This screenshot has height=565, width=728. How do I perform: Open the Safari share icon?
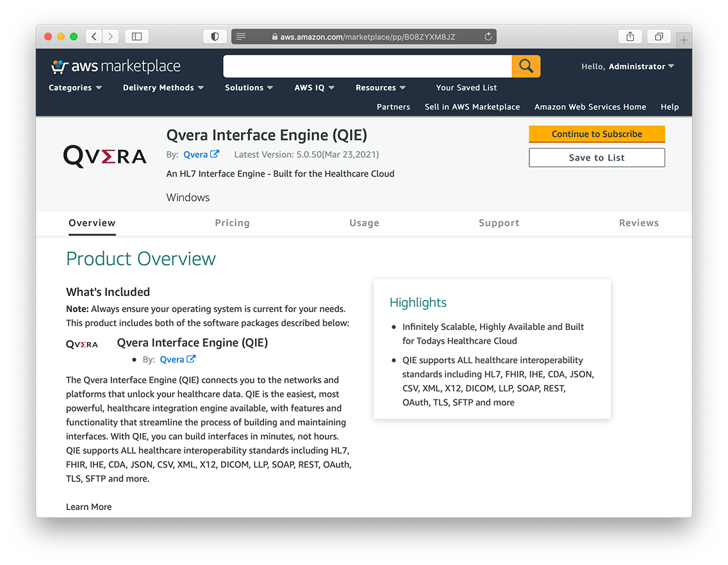630,37
